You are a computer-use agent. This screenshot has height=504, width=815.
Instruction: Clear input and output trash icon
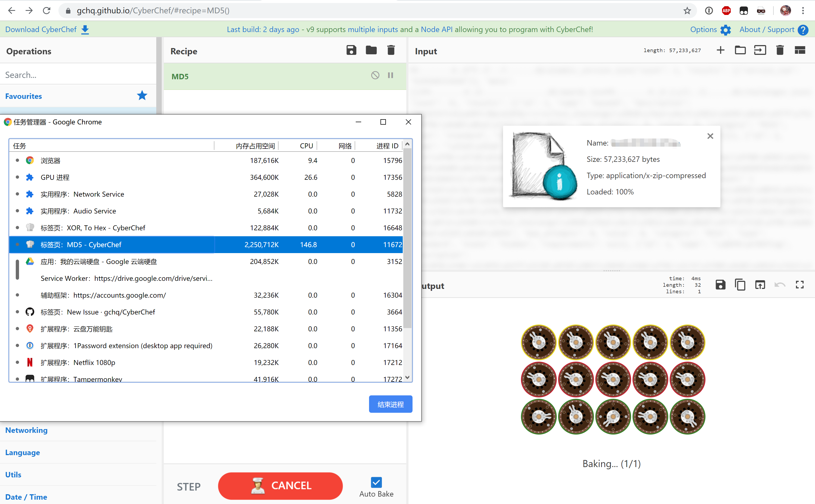(x=780, y=50)
